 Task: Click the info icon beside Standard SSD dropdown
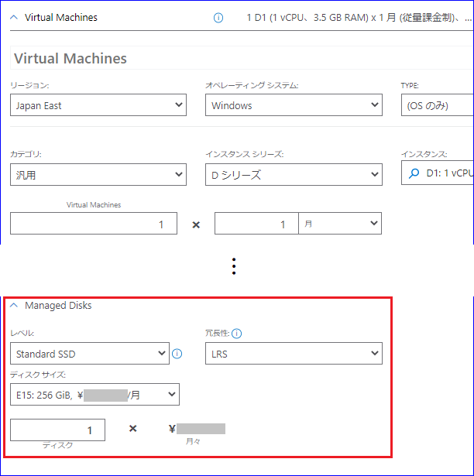click(x=177, y=354)
